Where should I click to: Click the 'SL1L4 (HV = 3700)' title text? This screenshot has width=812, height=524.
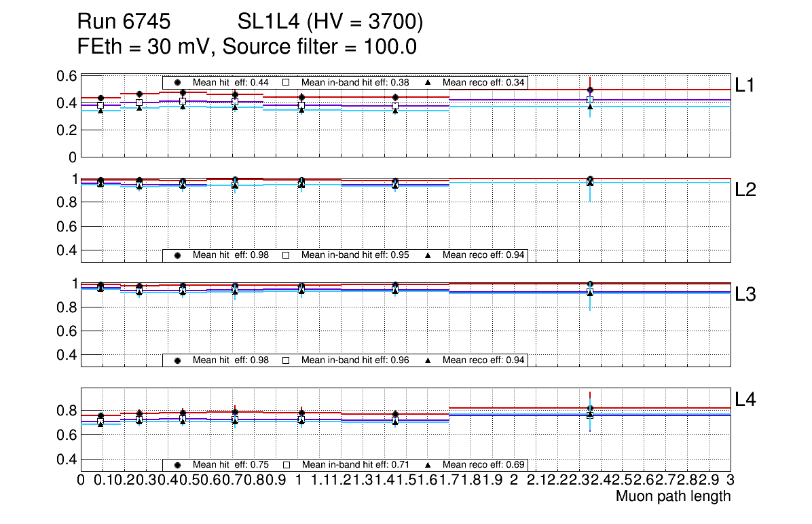click(331, 23)
